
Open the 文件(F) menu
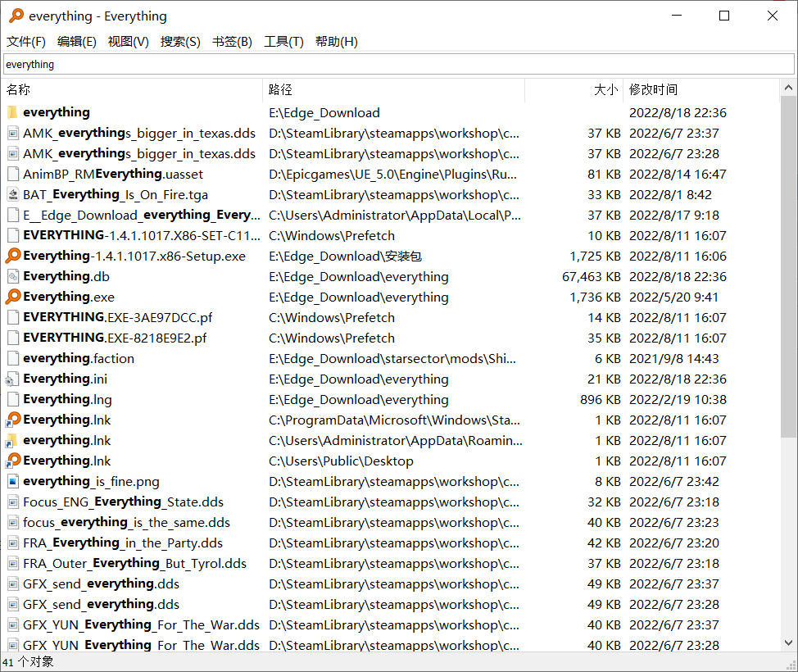tap(26, 42)
